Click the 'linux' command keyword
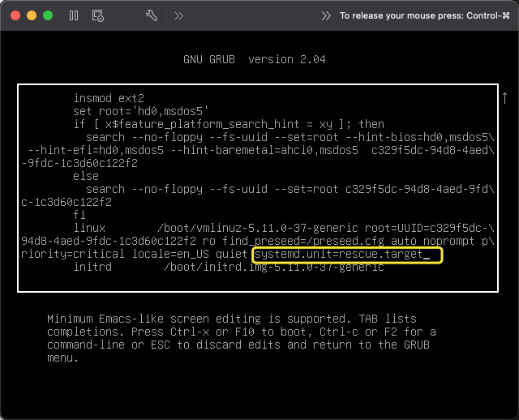This screenshot has height=420, width=519. [x=89, y=228]
